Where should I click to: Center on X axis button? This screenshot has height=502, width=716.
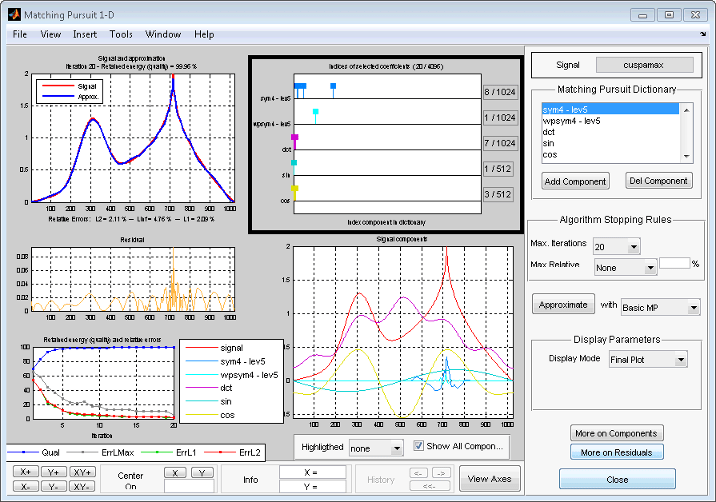click(x=176, y=472)
